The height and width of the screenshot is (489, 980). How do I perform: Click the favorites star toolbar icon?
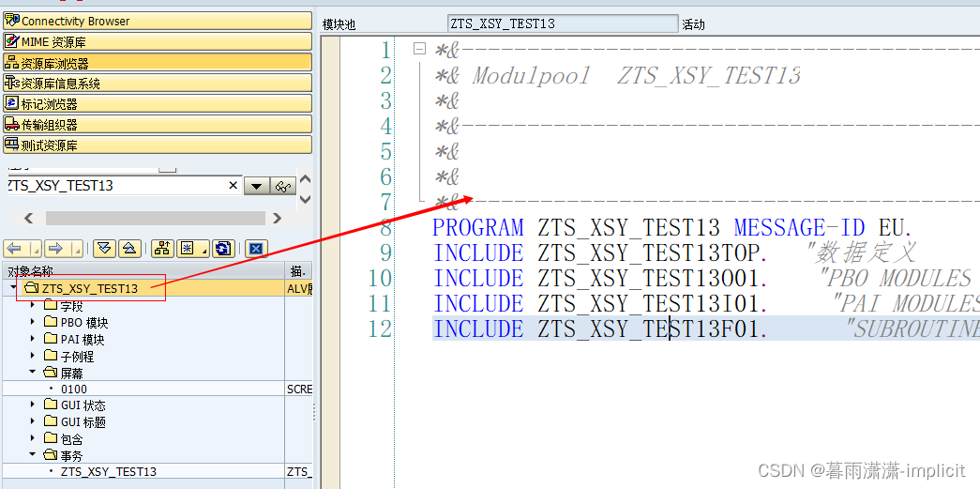pyautogui.click(x=193, y=249)
